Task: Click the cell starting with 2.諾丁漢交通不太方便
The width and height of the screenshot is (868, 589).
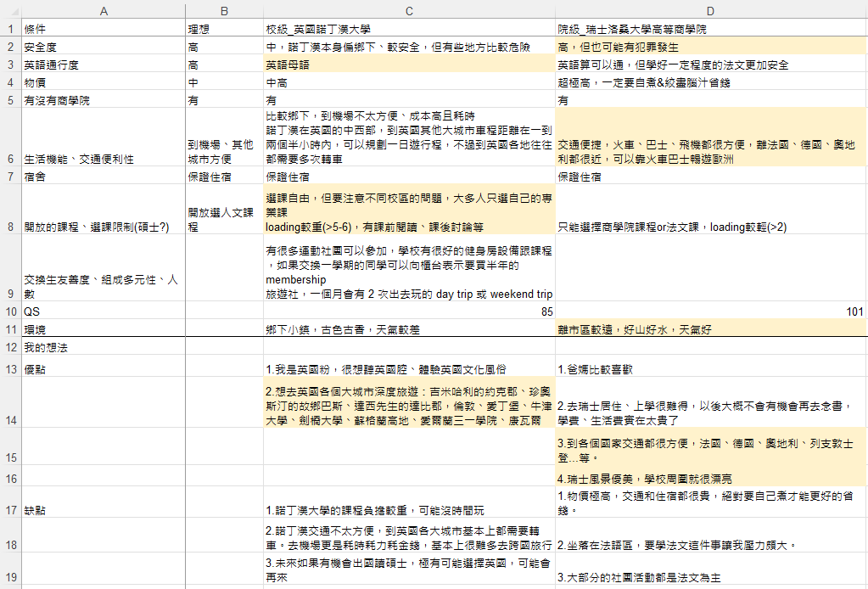Action: (x=409, y=536)
